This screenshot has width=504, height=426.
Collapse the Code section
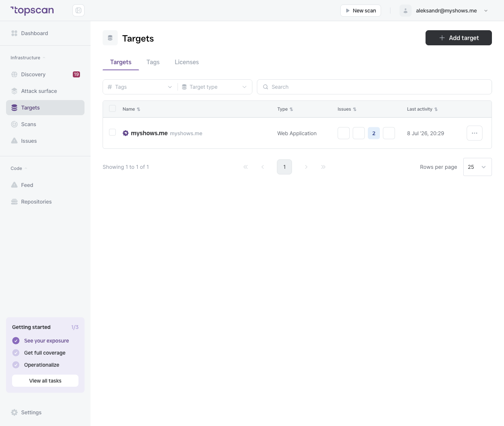click(x=19, y=168)
